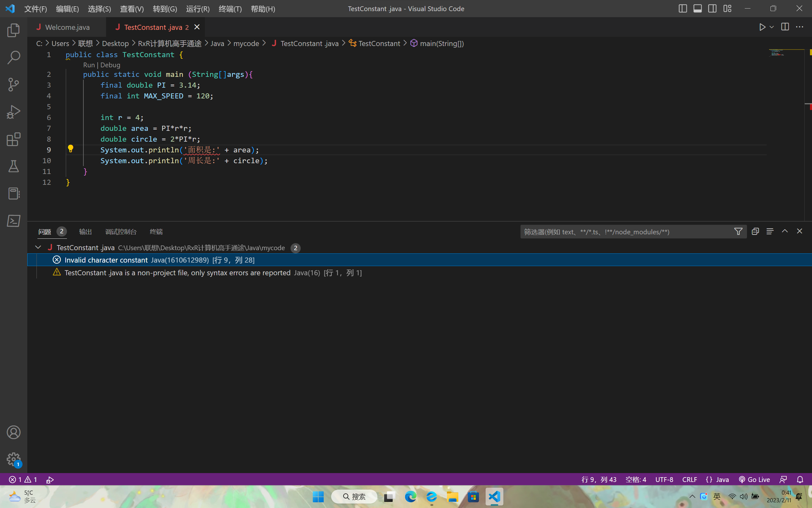Open the Search view in activity bar
The height and width of the screenshot is (508, 812).
[13, 57]
